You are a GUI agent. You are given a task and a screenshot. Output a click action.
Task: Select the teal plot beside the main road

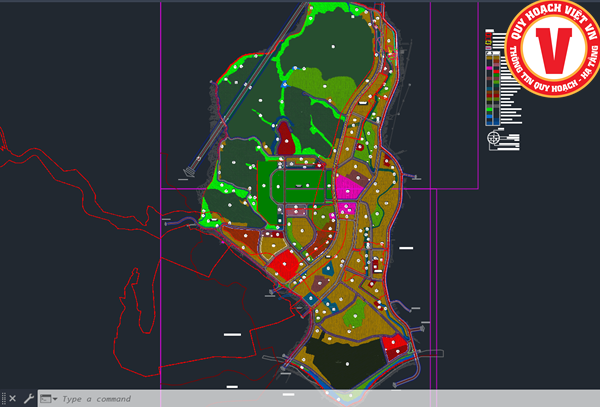click(x=328, y=269)
